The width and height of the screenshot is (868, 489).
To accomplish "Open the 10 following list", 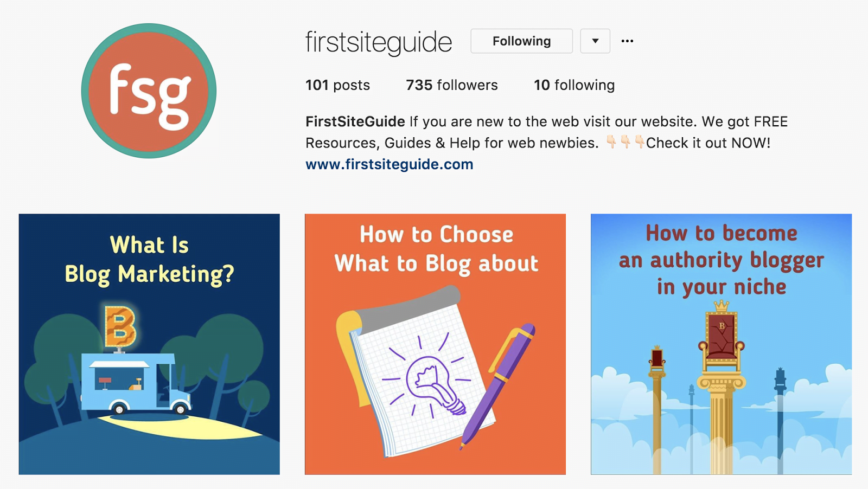I will pos(574,85).
